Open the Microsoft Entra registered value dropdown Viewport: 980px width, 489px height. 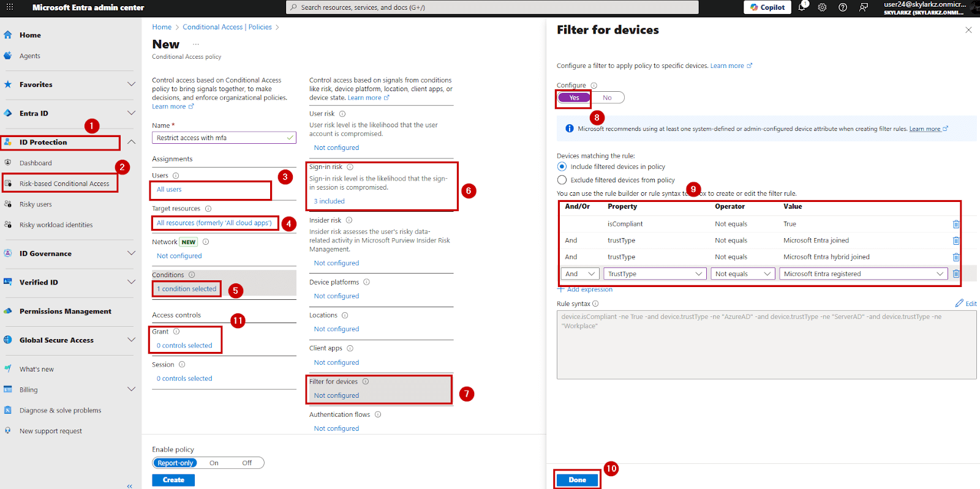864,274
